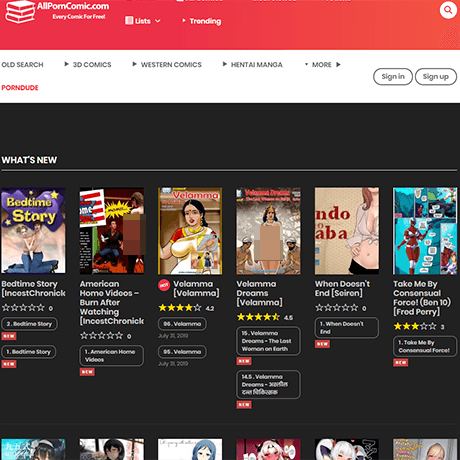460x460 pixels.
Task: Click the arrow icon beside Trending
Action: pos(184,21)
